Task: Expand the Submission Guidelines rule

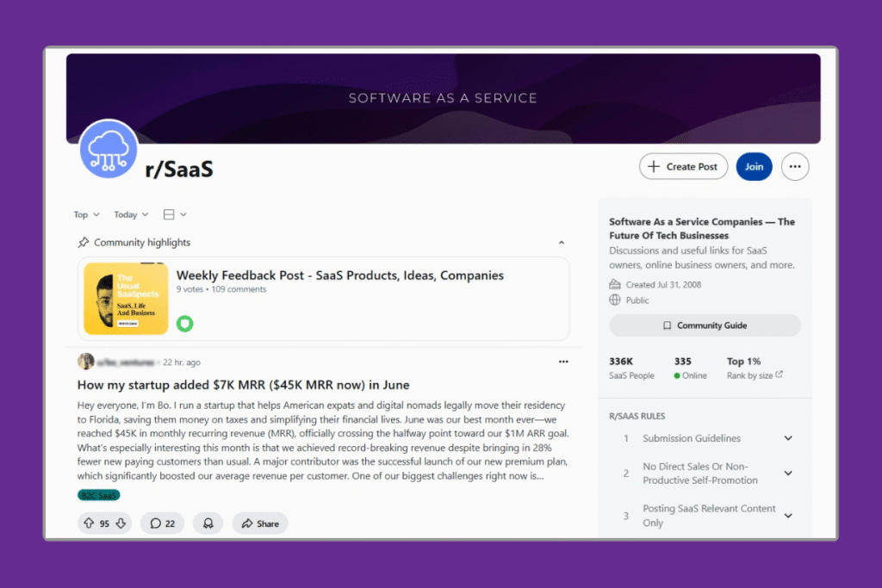Action: coord(787,438)
